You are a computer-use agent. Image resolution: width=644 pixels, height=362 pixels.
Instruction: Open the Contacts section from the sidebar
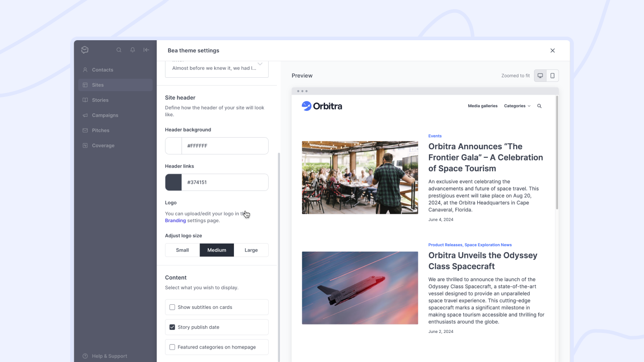pos(102,70)
